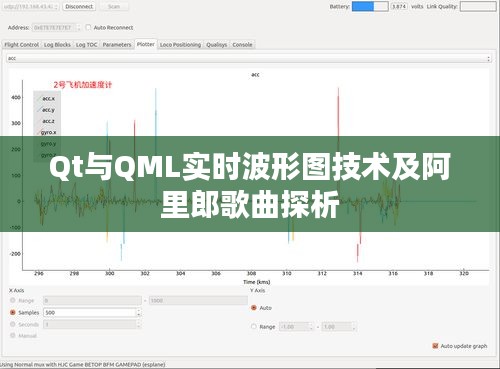Select the Y Axis Range radio button
The width and height of the screenshot is (500, 369).
click(254, 327)
